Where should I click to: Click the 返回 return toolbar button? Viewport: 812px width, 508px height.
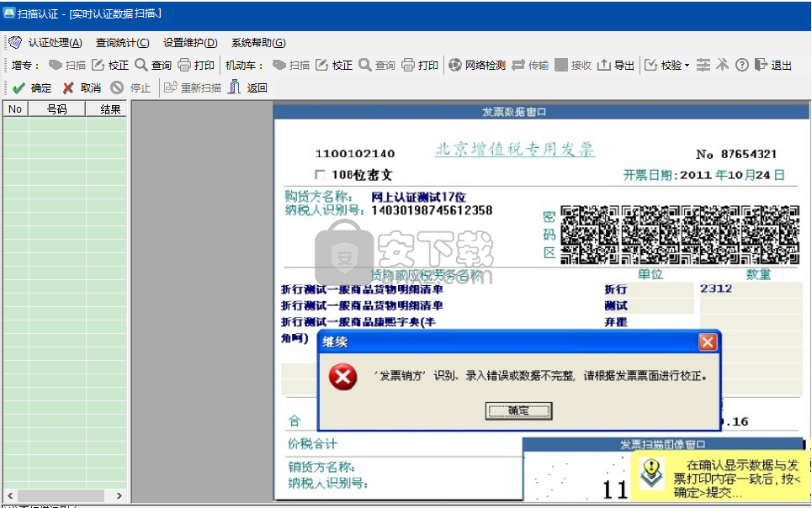coord(248,88)
